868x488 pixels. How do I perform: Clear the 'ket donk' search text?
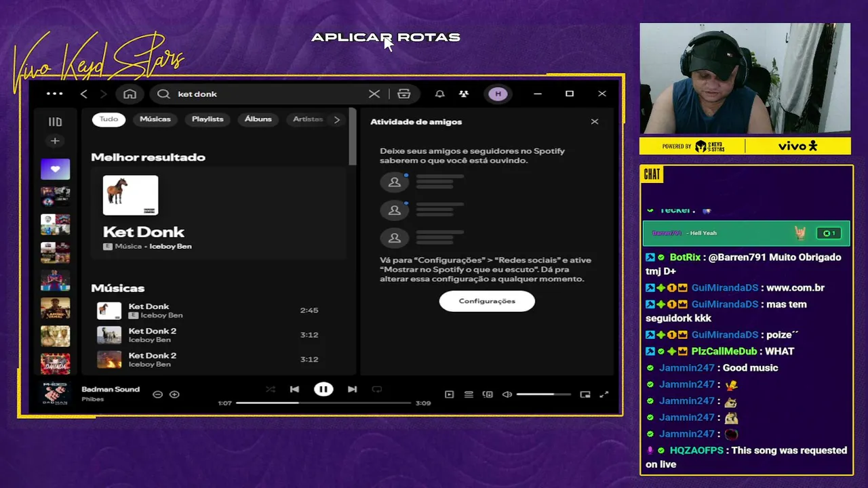tap(374, 94)
